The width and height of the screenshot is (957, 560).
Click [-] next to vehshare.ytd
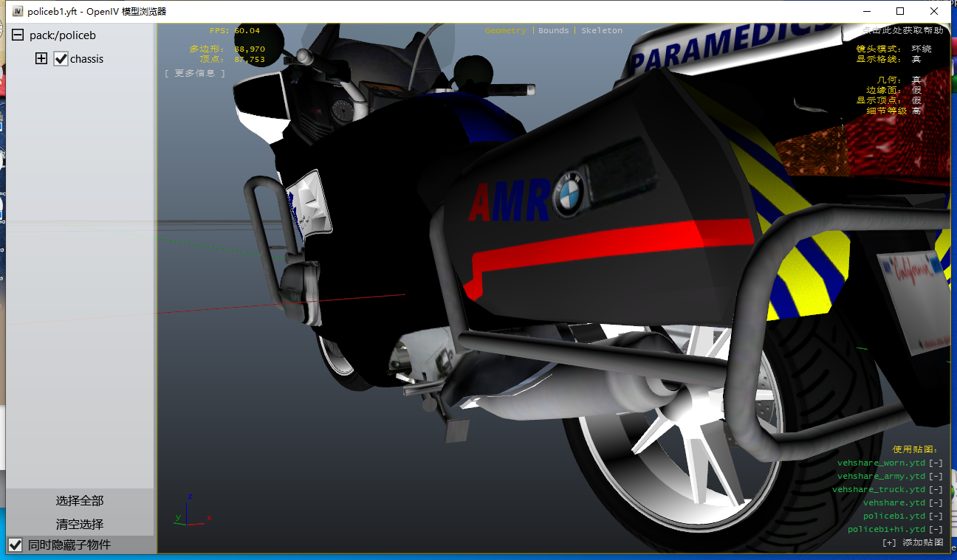[x=936, y=503]
